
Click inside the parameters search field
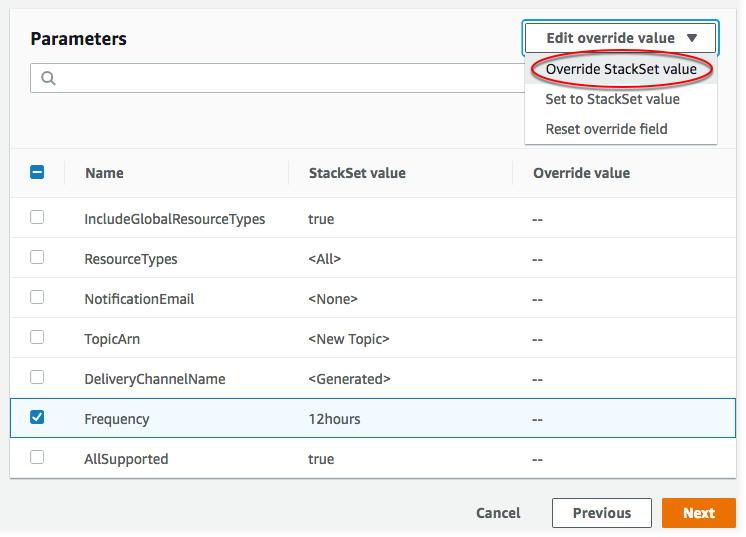point(280,79)
